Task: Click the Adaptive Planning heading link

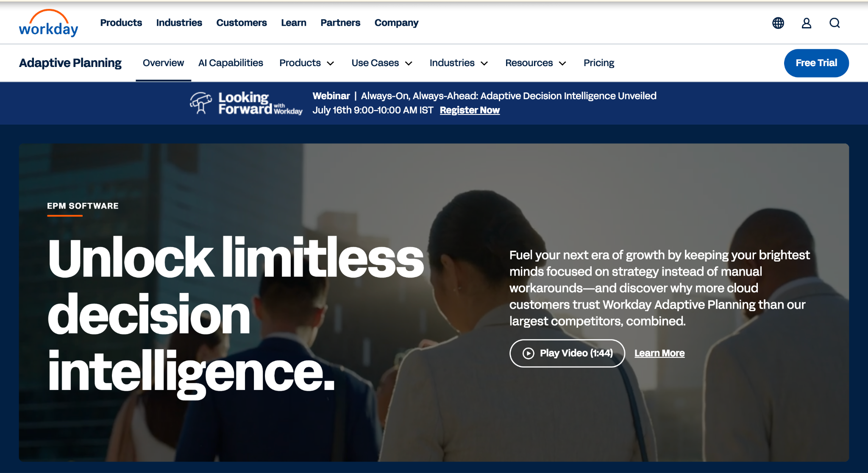Action: tap(70, 63)
